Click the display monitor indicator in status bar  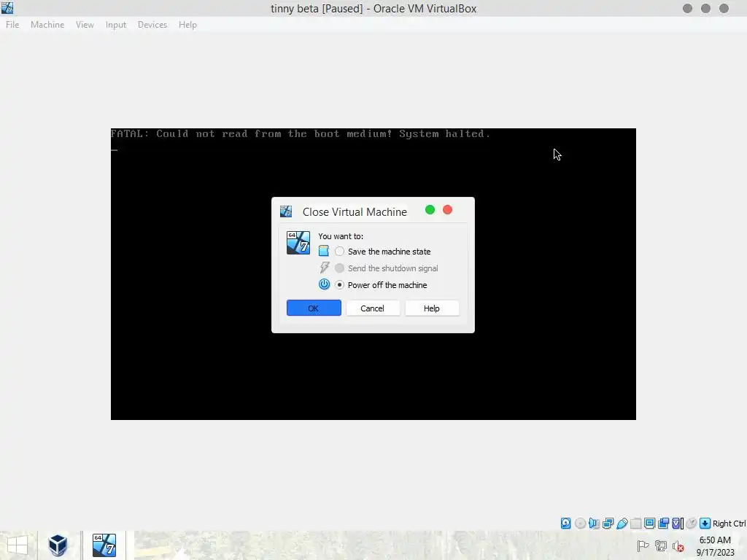[x=649, y=524]
